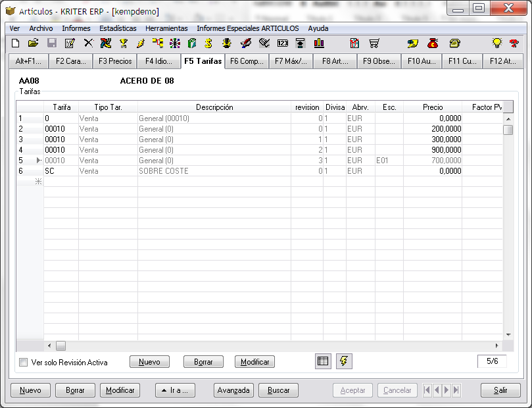The image size is (532, 408).
Task: Click the grid table view icon button
Action: (323, 361)
